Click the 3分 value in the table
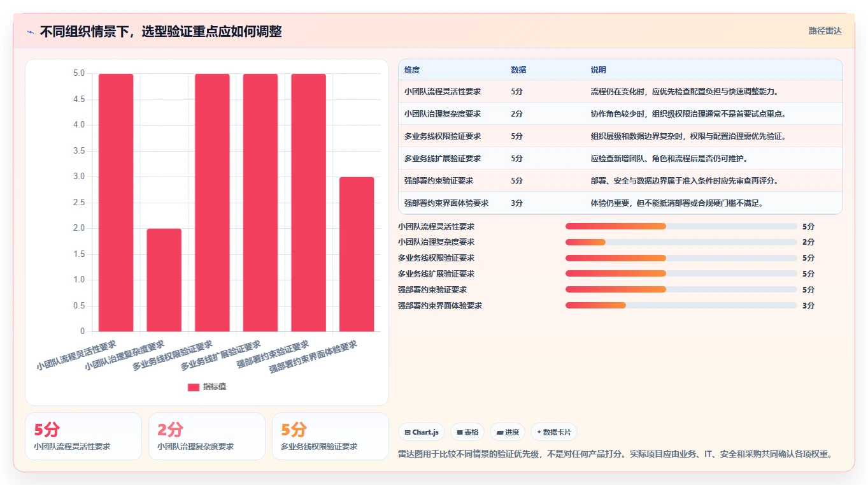868x485 pixels. (x=517, y=203)
